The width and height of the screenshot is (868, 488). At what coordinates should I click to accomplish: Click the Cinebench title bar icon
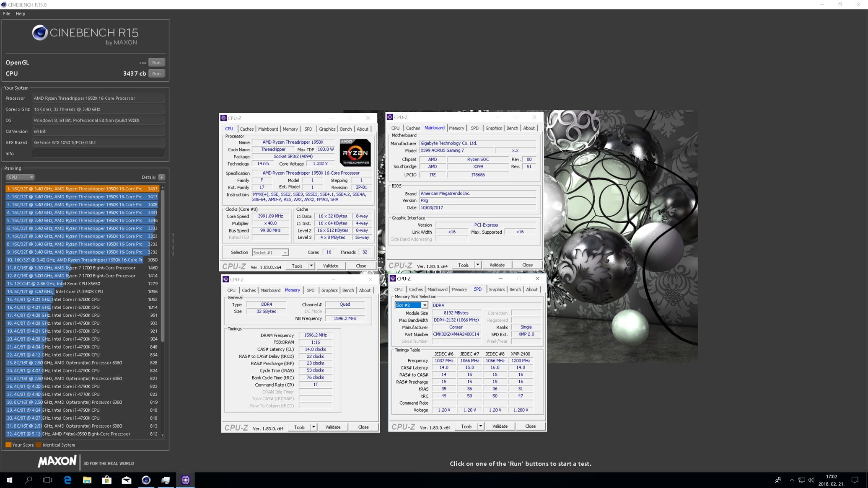[x=4, y=5]
